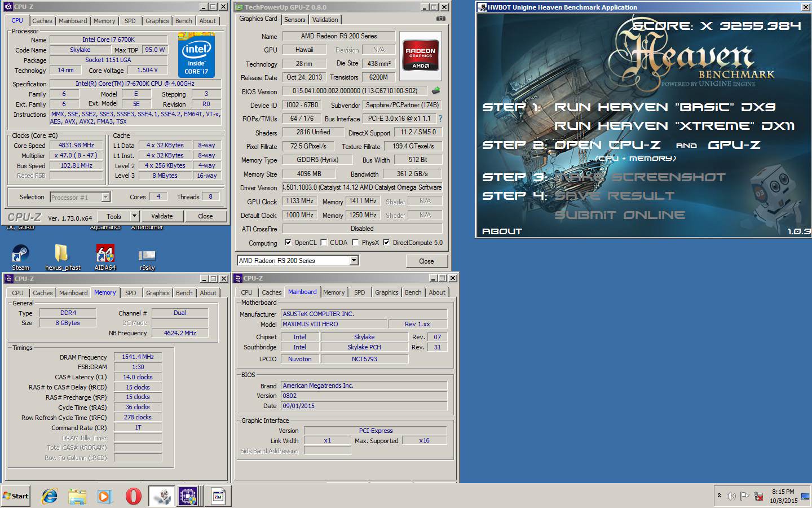
Task: Click Make Screenshot in Heaven app
Action: click(640, 177)
